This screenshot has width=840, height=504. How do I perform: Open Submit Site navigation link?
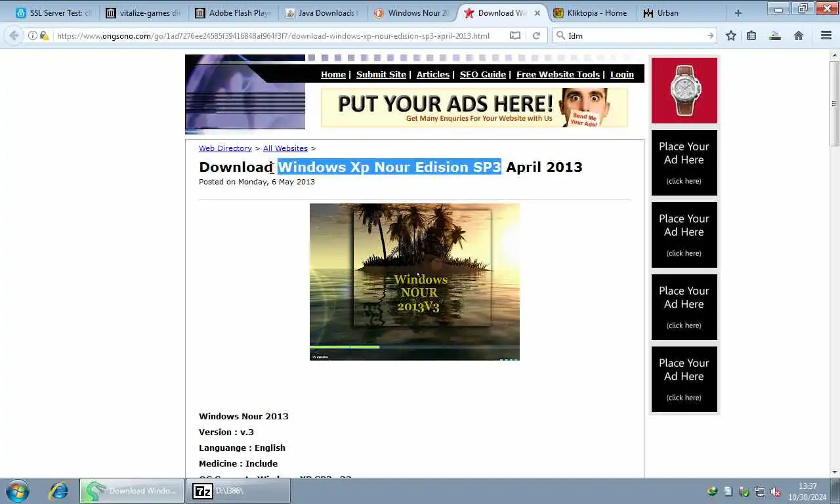[381, 74]
